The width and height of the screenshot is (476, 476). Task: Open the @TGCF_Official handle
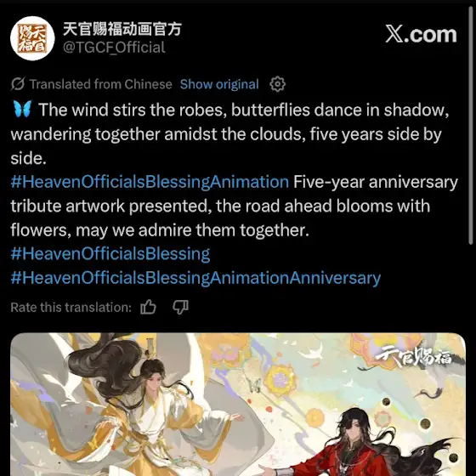pyautogui.click(x=114, y=48)
